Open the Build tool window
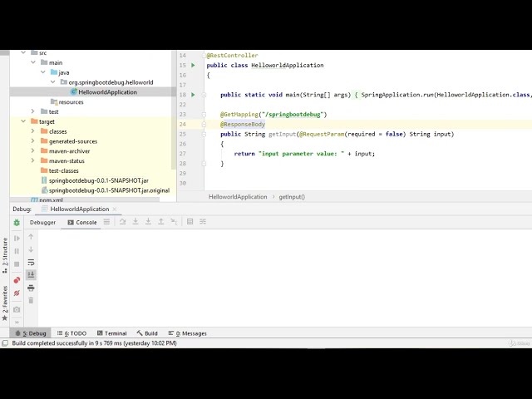532x399 pixels. tap(147, 333)
